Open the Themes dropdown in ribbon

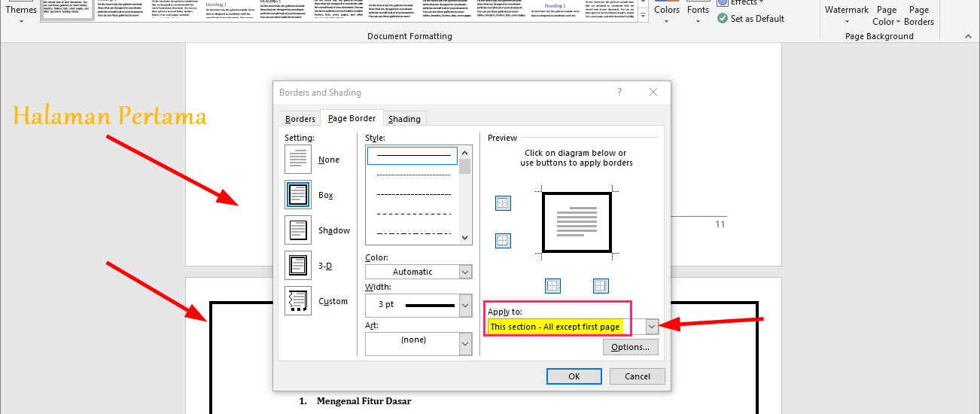point(21,14)
